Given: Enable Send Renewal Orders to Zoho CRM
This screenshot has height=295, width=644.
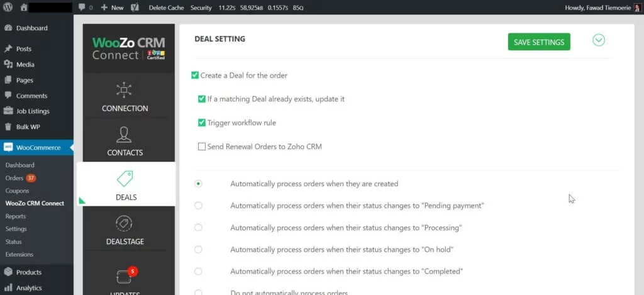Looking at the screenshot, I should click(x=202, y=147).
